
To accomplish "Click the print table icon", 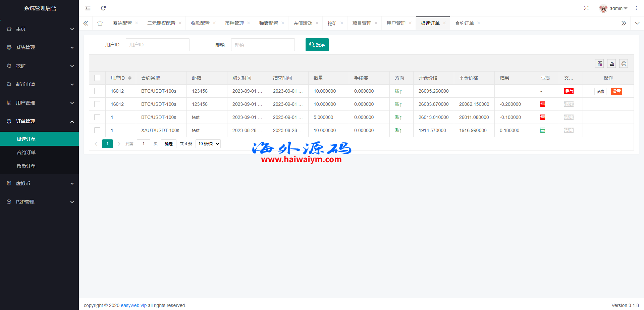I will point(624,64).
